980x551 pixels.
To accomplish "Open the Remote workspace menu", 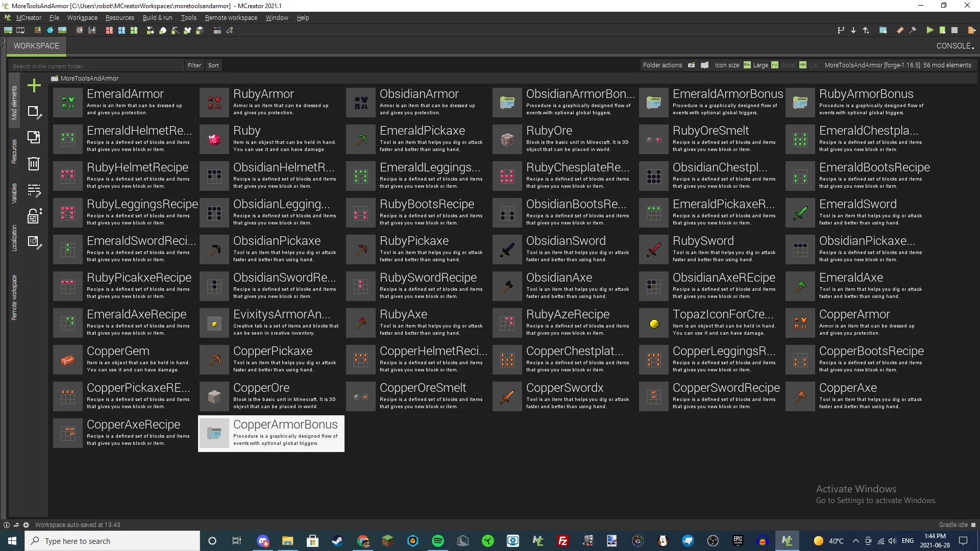I will pyautogui.click(x=231, y=18).
